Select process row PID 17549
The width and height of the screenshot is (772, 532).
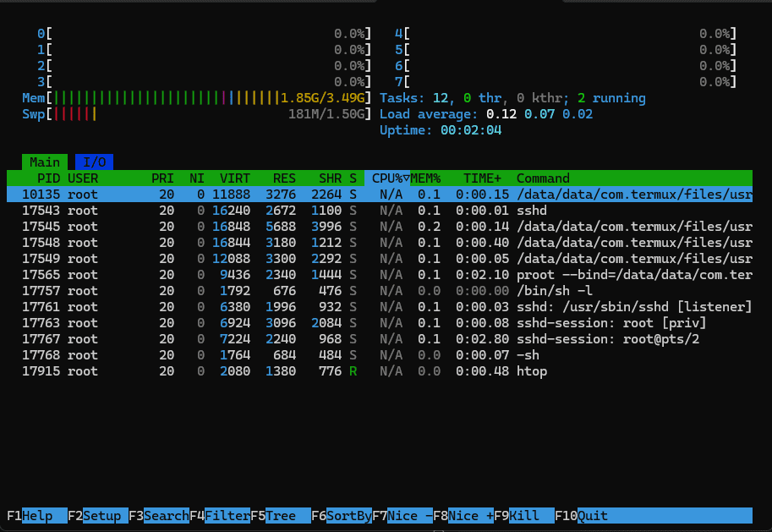pos(380,259)
